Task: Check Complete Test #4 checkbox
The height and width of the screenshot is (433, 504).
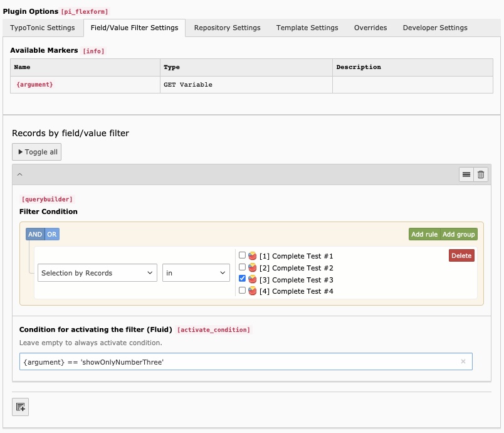Action: 243,290
